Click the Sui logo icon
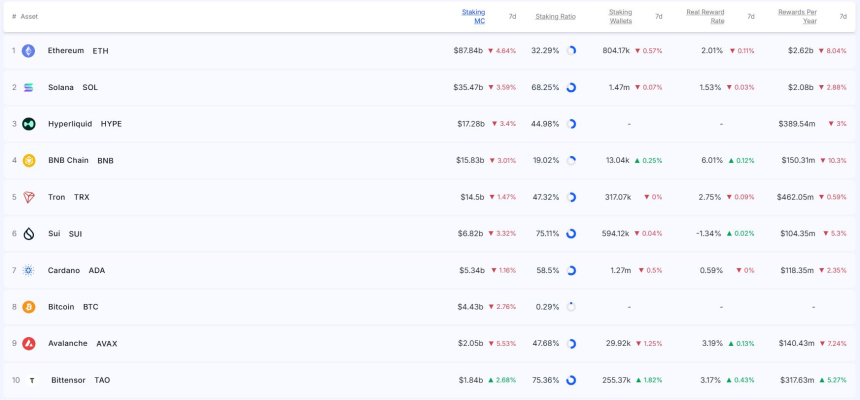The width and height of the screenshot is (860, 400). click(x=28, y=234)
